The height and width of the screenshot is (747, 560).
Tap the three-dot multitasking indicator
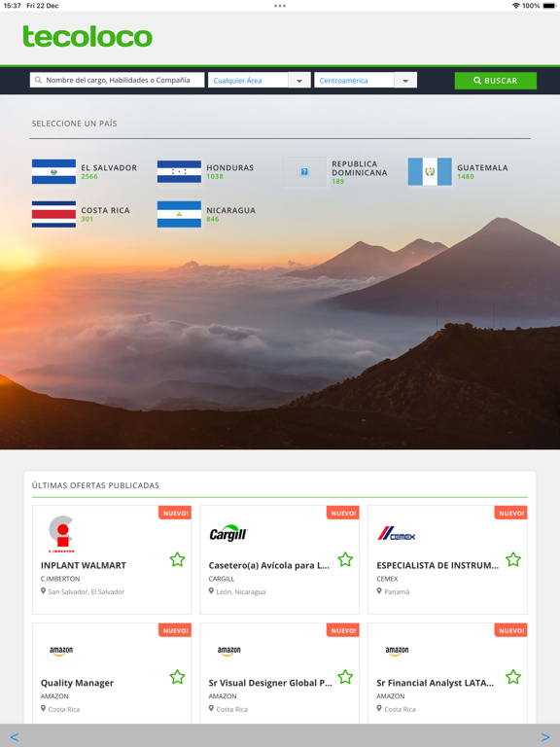coord(280,6)
